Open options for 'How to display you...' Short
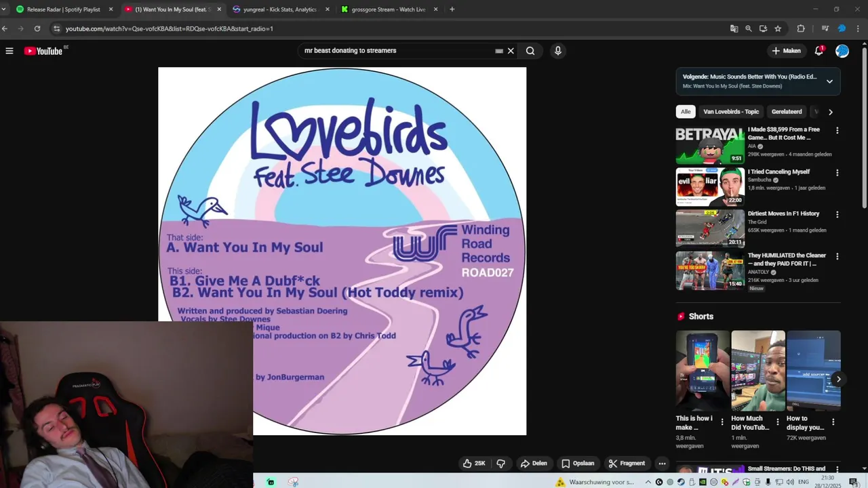 coord(833,422)
